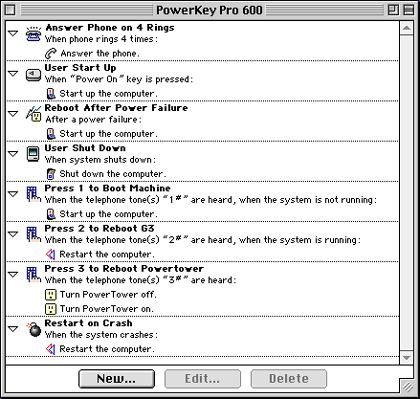Click the keypad icon for Press 3 to Reboot Powertower
The image size is (420, 399).
pyautogui.click(x=33, y=275)
